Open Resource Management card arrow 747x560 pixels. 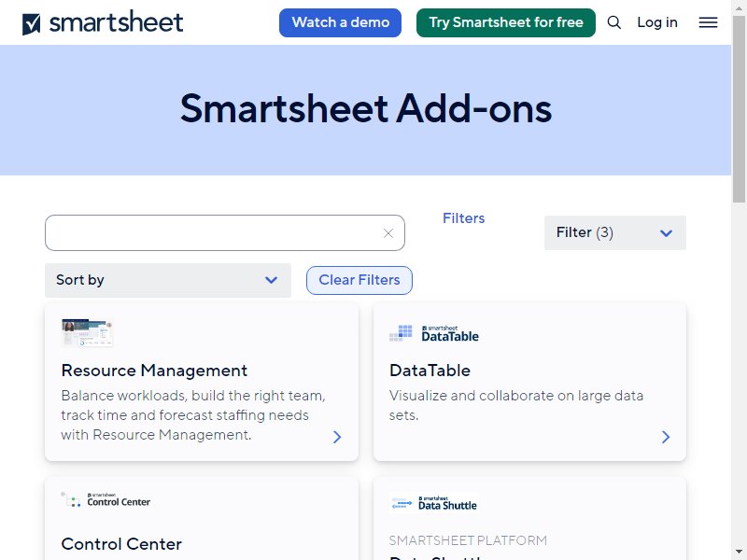[337, 437]
